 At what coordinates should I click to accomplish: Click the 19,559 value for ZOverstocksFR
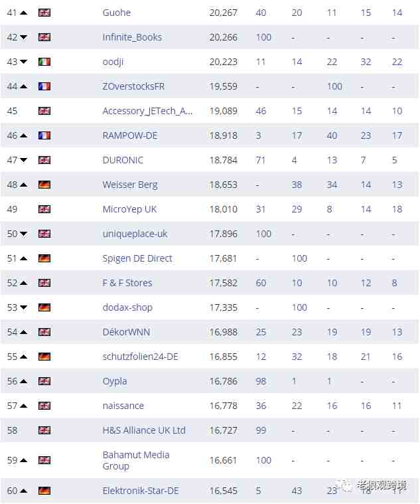[x=224, y=86]
